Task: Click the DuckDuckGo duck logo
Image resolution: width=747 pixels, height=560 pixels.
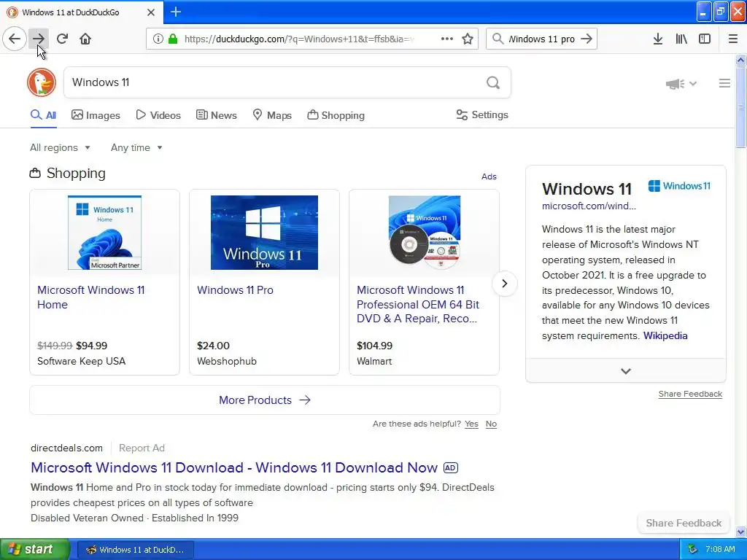Action: [42, 82]
